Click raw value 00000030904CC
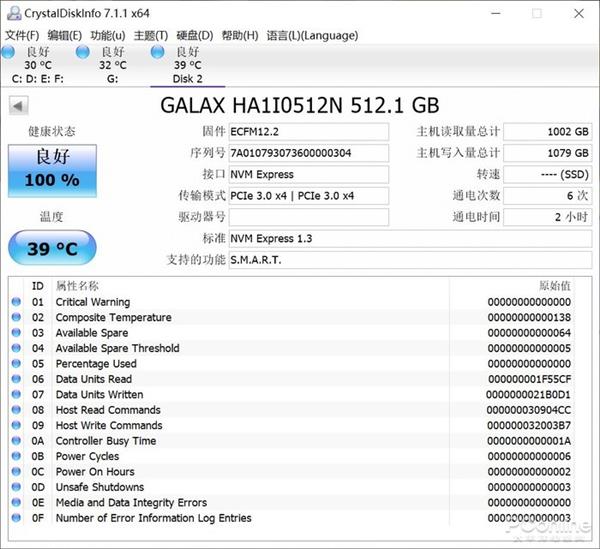The width and height of the screenshot is (600, 549). tap(529, 410)
